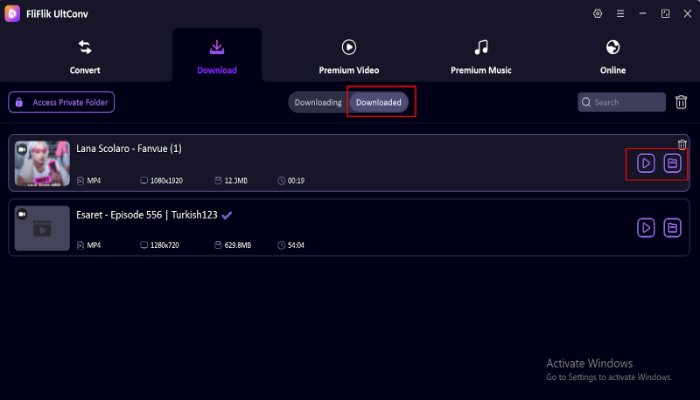Screen dimensions: 700x400
Task: Click the title 'Esaret - Episode 556 | Turkish123'
Action: [x=147, y=215]
